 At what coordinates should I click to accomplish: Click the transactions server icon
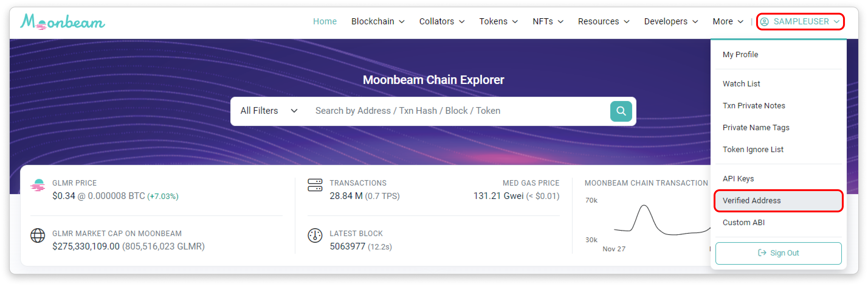pyautogui.click(x=315, y=185)
